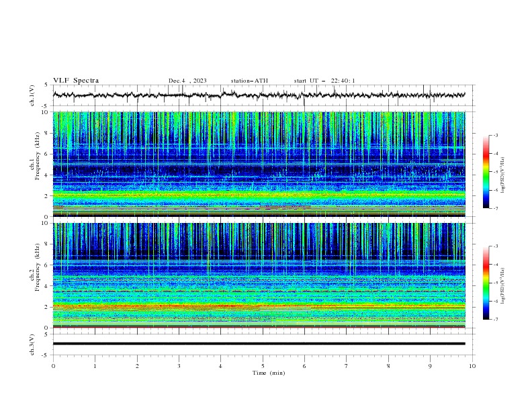This screenshot has width=532, height=411.
Task: Click the ch.1 spectrogram's bright 2 kHz band
Action: pyautogui.click(x=259, y=195)
